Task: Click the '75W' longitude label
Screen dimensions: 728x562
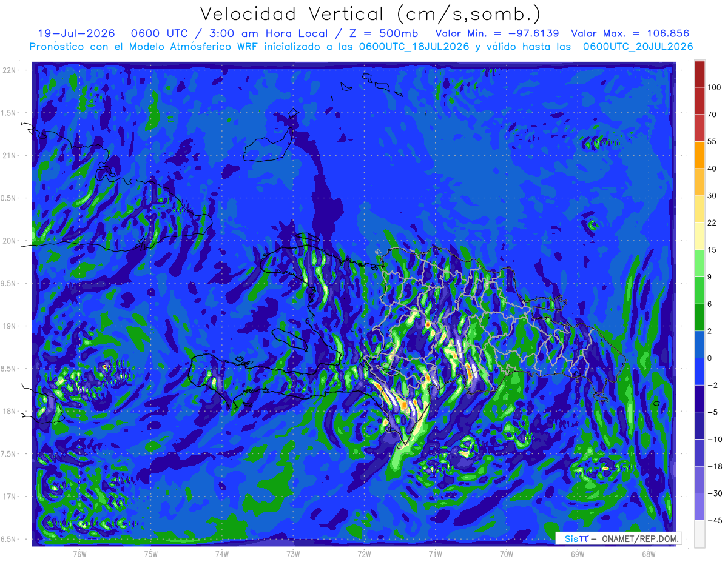Action: pyautogui.click(x=151, y=554)
